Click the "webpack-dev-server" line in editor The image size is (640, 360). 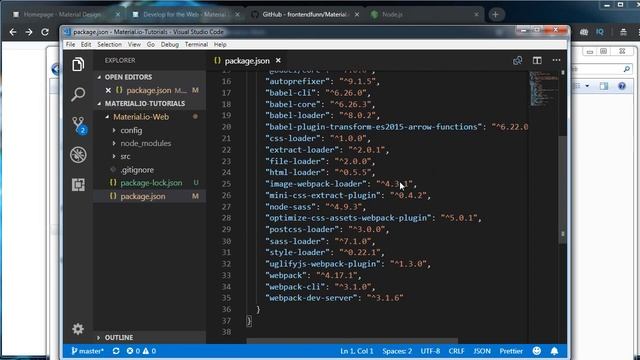(x=334, y=298)
